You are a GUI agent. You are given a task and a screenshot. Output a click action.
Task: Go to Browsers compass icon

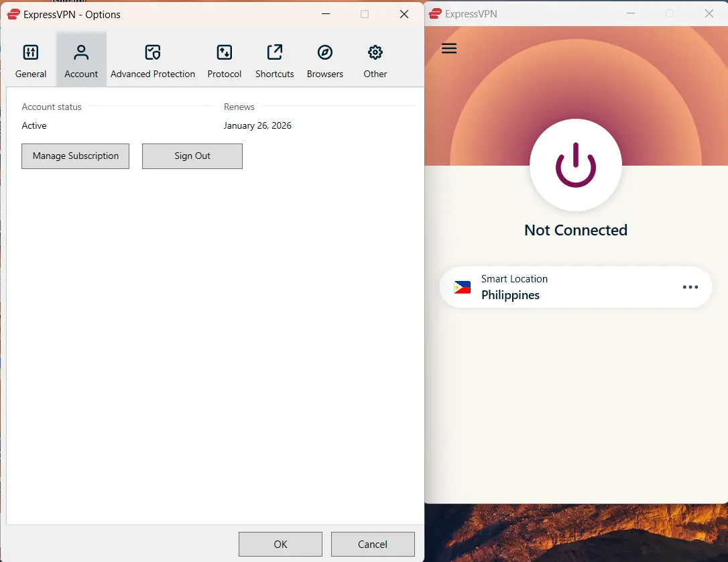tap(325, 52)
